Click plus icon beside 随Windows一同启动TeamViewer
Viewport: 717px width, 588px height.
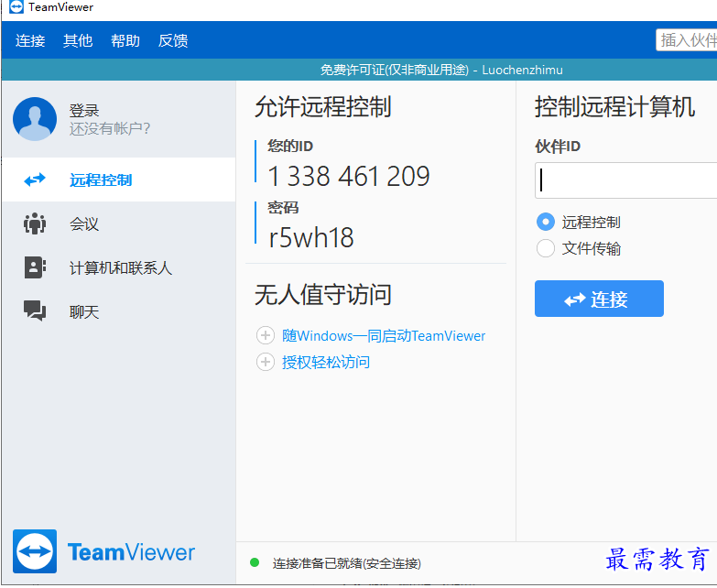[x=266, y=335]
